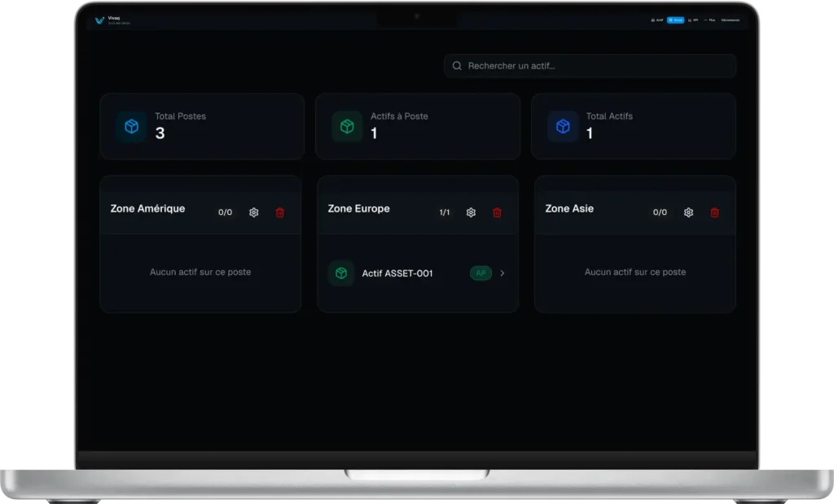Click the 1/1 counter on Zone Europe

click(445, 213)
